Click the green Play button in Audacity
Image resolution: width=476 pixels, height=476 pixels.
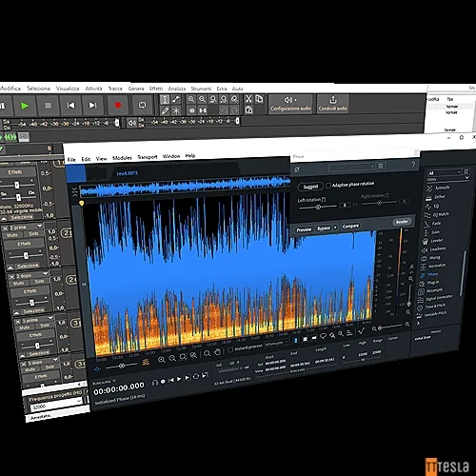[x=25, y=106]
